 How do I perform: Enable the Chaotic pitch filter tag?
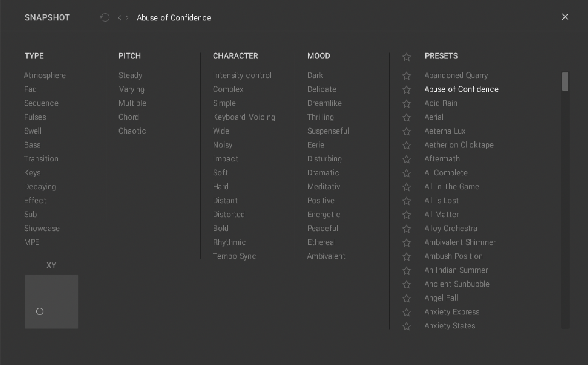(x=132, y=131)
